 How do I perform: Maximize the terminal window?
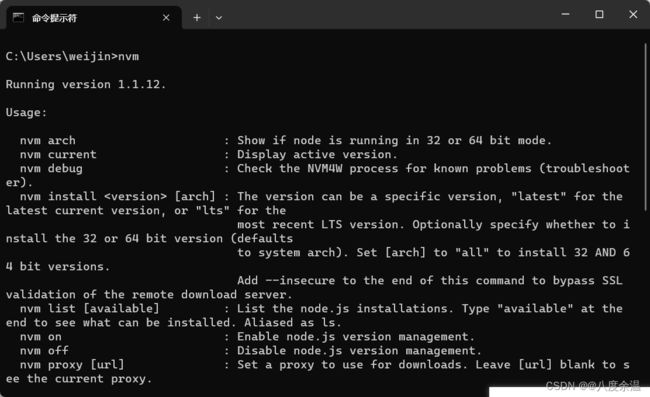pyautogui.click(x=599, y=15)
